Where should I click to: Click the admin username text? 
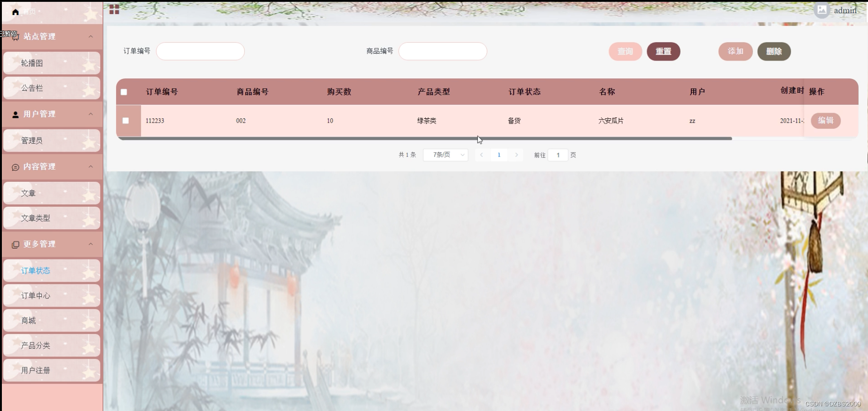point(845,10)
